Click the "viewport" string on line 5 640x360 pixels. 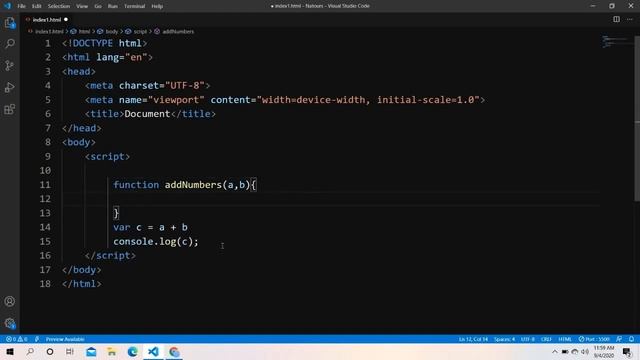click(x=176, y=100)
